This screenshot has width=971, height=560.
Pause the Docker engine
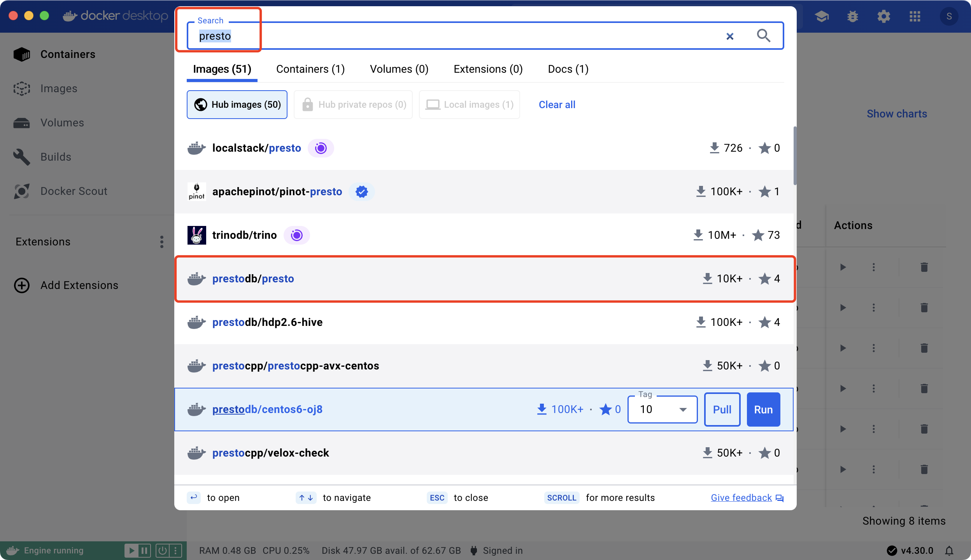click(144, 551)
